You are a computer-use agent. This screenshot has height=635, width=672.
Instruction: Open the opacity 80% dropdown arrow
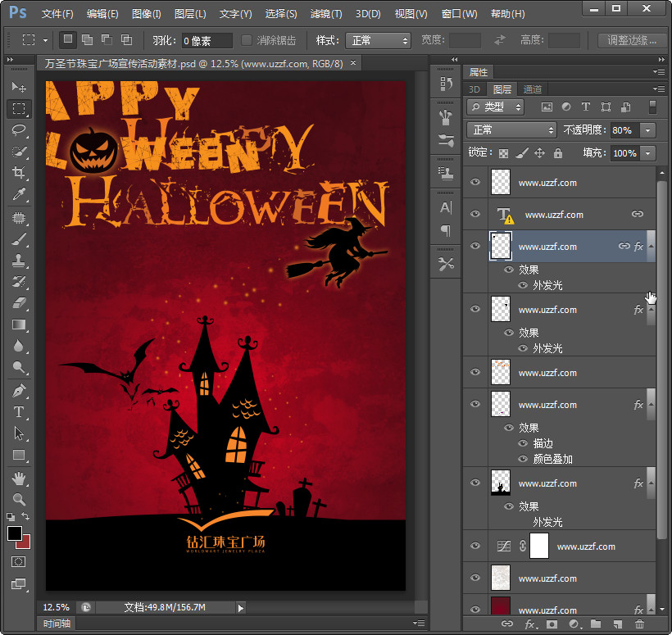[x=648, y=130]
